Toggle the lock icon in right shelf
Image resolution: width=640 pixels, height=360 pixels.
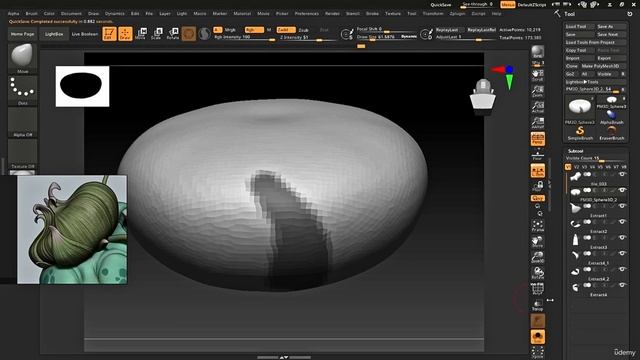(x=538, y=187)
